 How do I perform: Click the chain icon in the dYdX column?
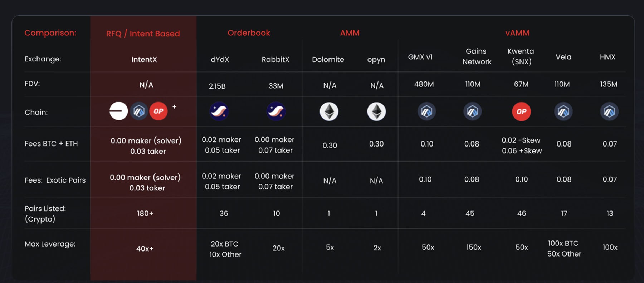[x=219, y=111]
